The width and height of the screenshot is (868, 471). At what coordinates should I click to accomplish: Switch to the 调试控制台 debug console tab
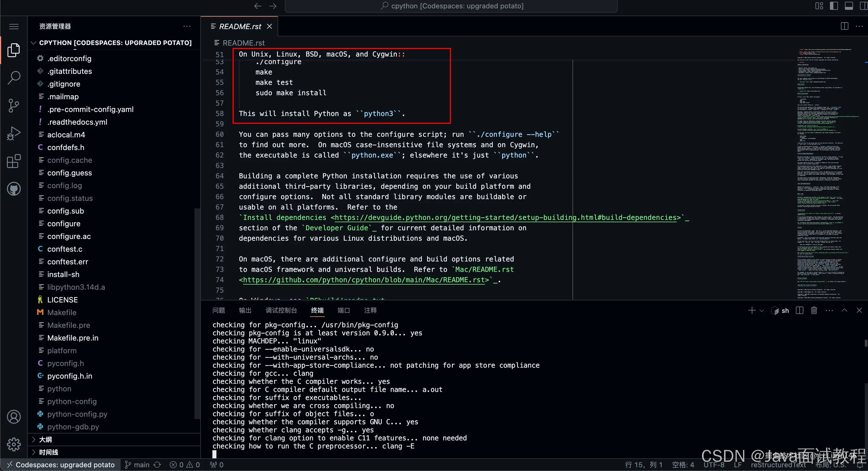(281, 310)
